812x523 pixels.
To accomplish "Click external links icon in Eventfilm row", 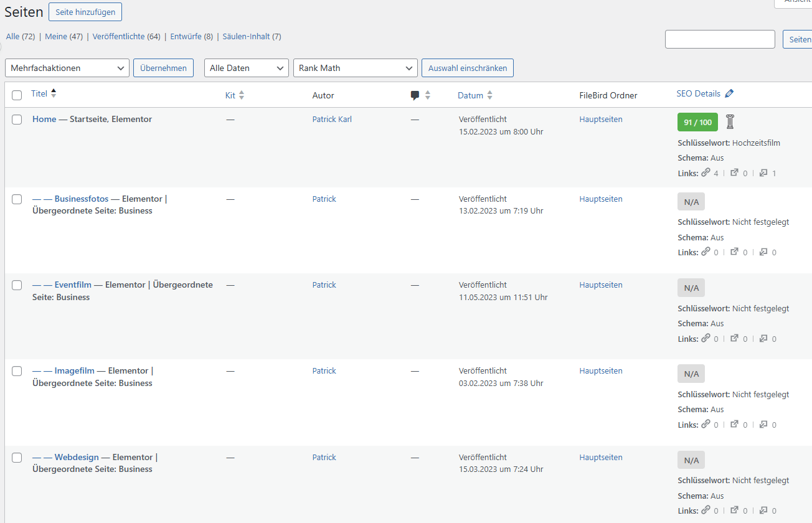I will click(735, 339).
